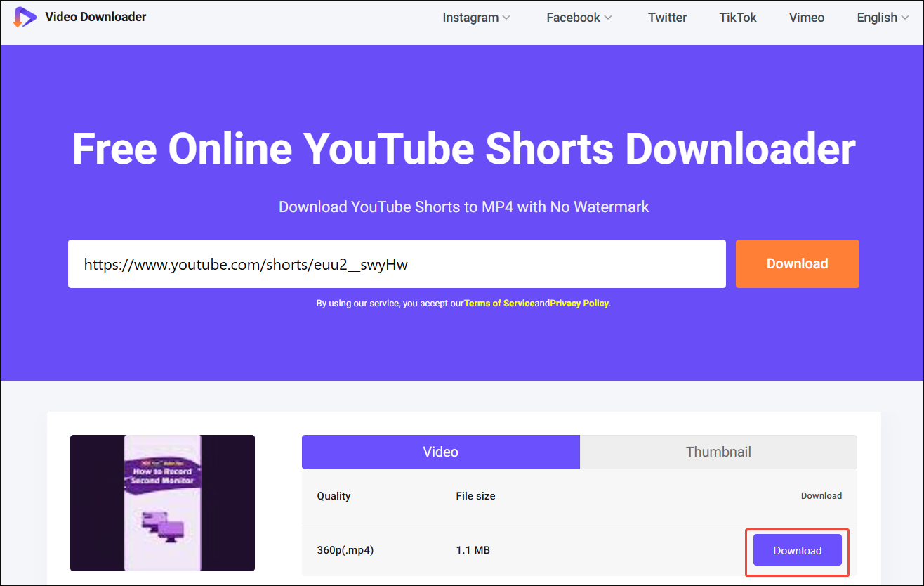924x586 pixels.
Task: Focus the YouTube Shorts URL input field
Action: pos(397,264)
